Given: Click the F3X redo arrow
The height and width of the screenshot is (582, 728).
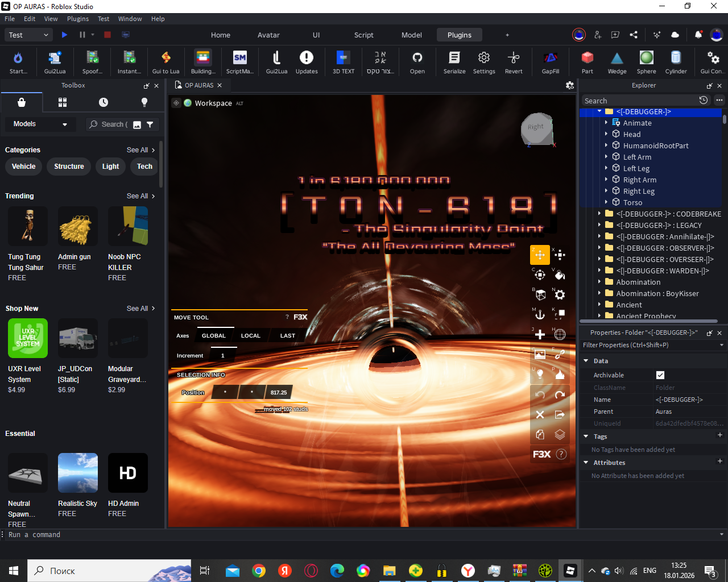Looking at the screenshot, I should click(560, 395).
